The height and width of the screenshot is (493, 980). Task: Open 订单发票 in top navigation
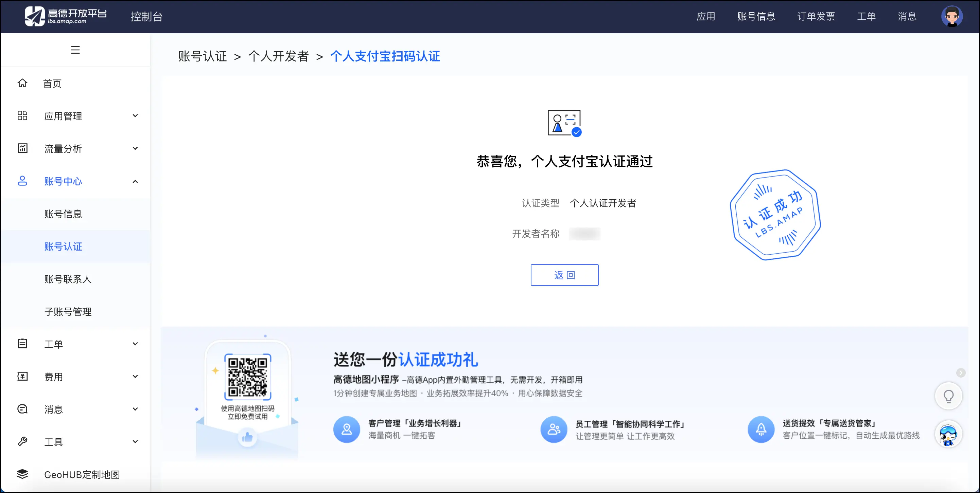tap(816, 16)
